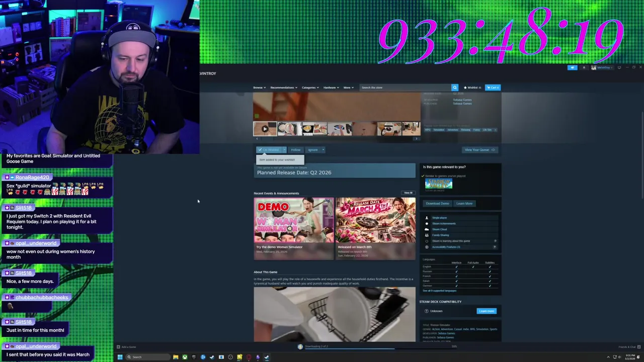Open File Explorer from the taskbar
This screenshot has height=362, width=644.
click(176, 357)
